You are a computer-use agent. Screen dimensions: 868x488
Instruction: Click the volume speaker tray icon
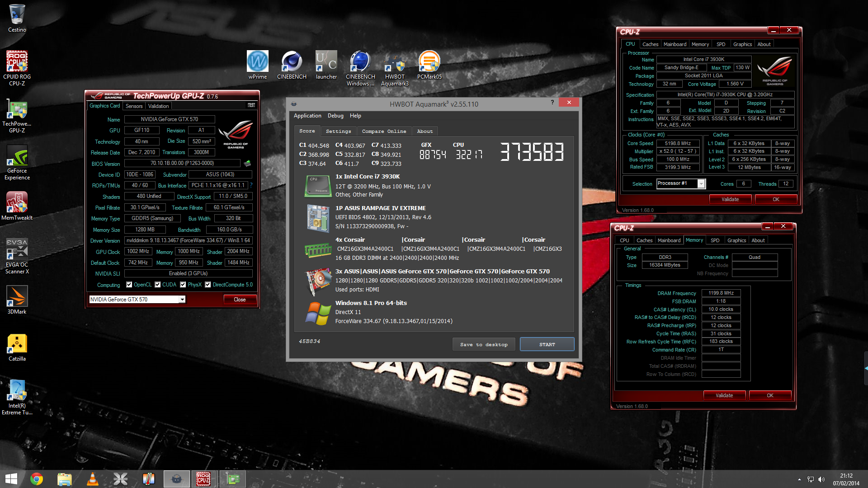coord(821,479)
